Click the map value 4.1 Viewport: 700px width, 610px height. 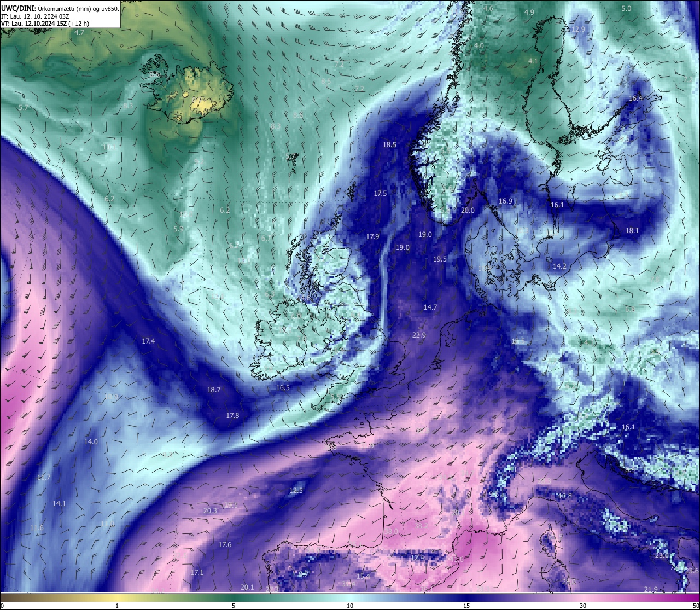[x=533, y=61]
